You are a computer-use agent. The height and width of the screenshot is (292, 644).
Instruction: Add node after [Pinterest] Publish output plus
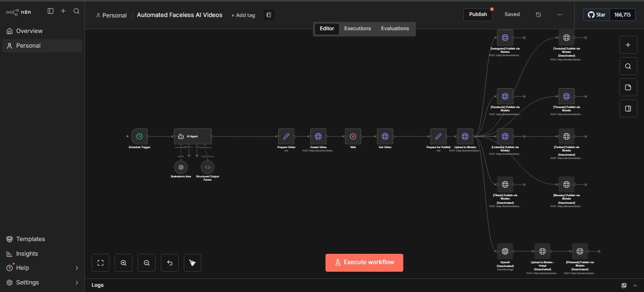[x=599, y=251]
